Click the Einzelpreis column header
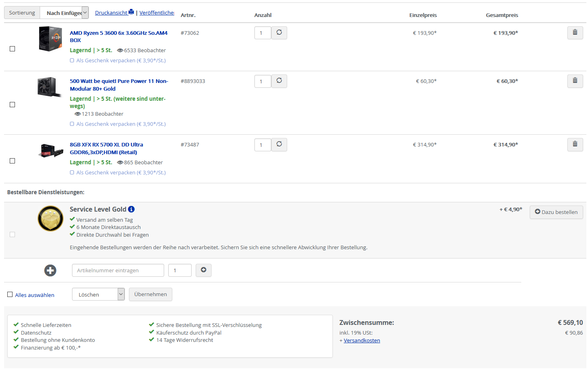Screen dimensions: 588x369 423,15
